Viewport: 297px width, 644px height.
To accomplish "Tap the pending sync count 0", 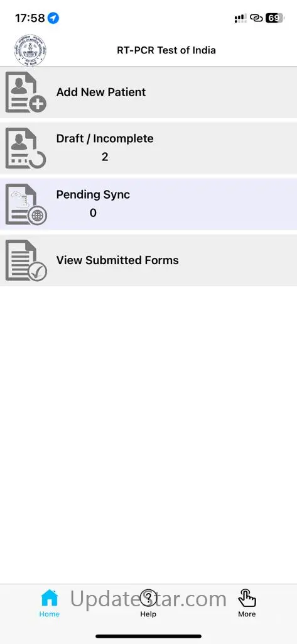I will [93, 213].
